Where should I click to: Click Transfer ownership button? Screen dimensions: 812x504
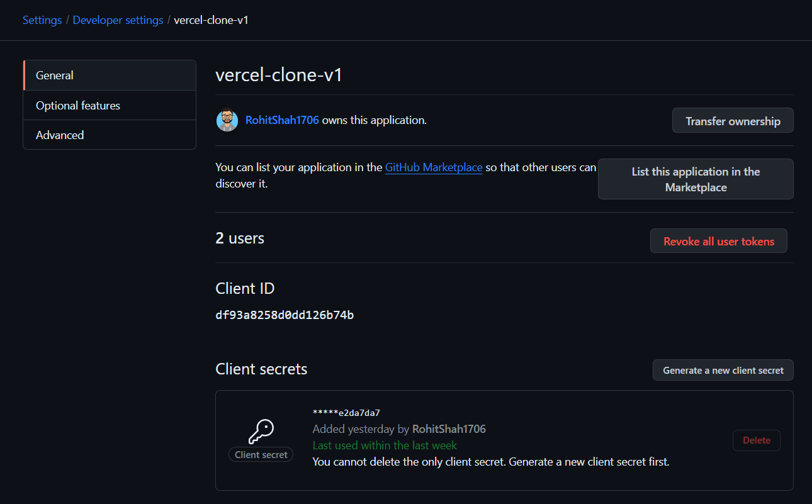(733, 121)
